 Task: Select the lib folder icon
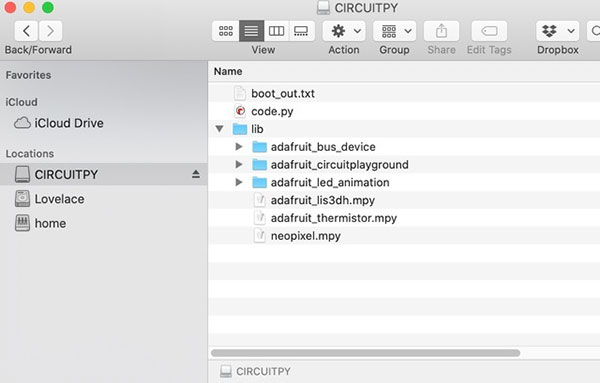coord(240,129)
